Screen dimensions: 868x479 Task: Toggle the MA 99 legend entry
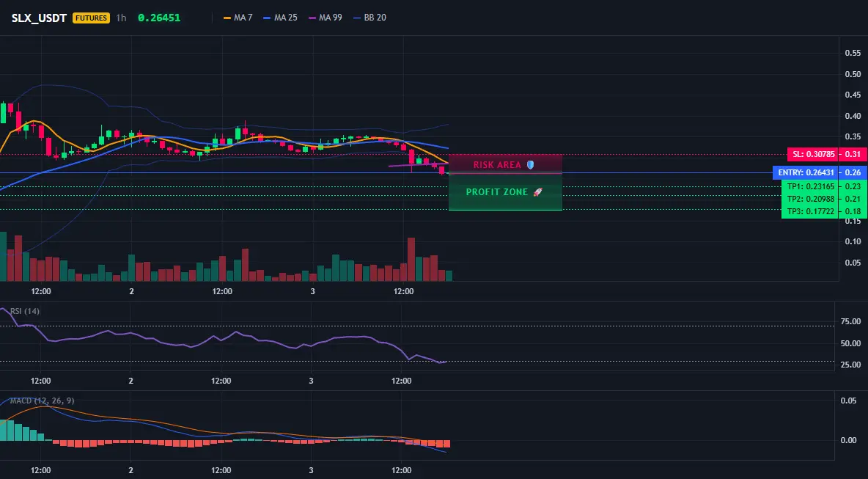click(x=325, y=18)
